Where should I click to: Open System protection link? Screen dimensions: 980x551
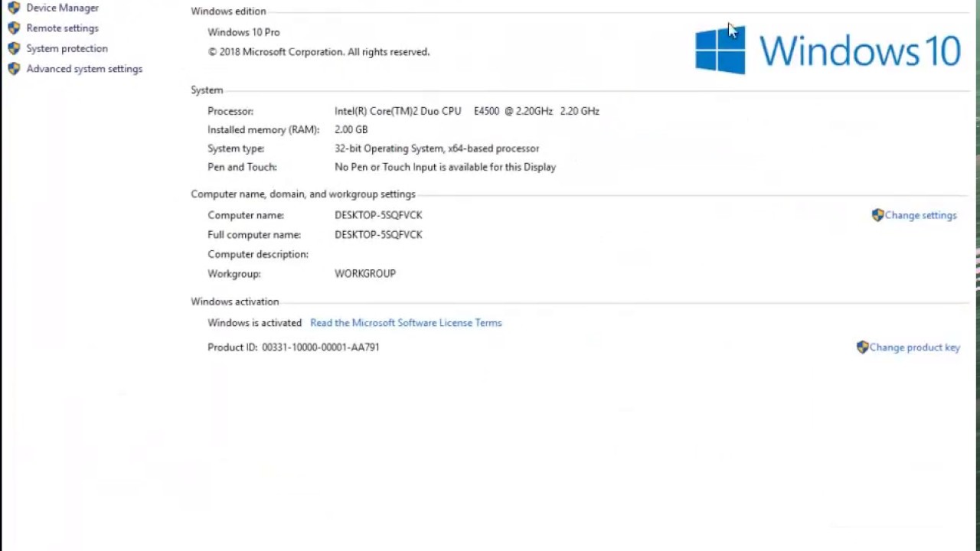click(x=67, y=48)
